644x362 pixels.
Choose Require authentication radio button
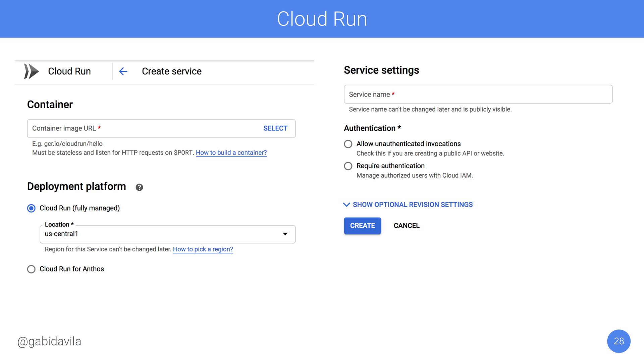coord(348,166)
